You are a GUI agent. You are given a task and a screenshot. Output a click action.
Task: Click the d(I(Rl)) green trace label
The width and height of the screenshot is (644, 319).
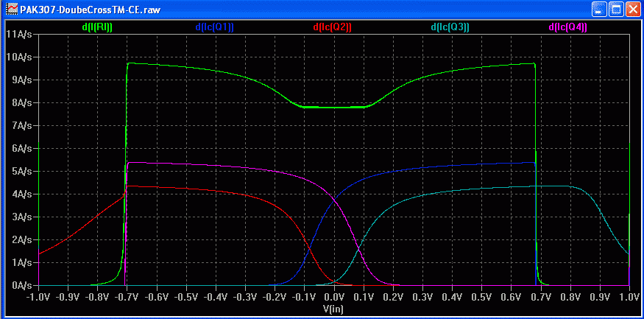97,27
